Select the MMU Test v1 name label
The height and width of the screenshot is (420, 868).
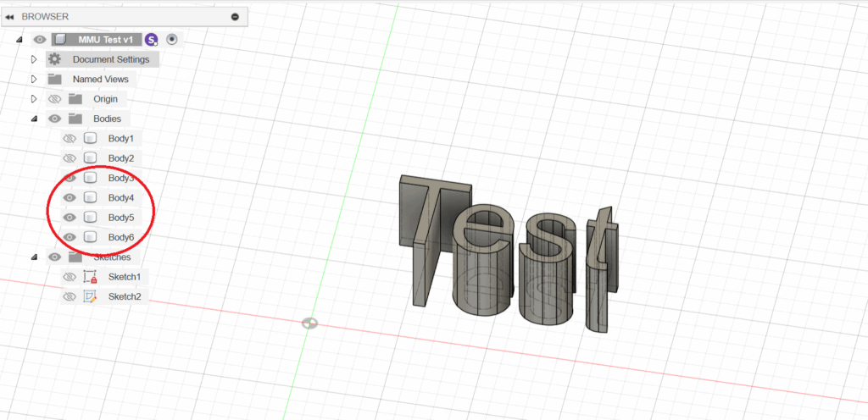coord(106,40)
